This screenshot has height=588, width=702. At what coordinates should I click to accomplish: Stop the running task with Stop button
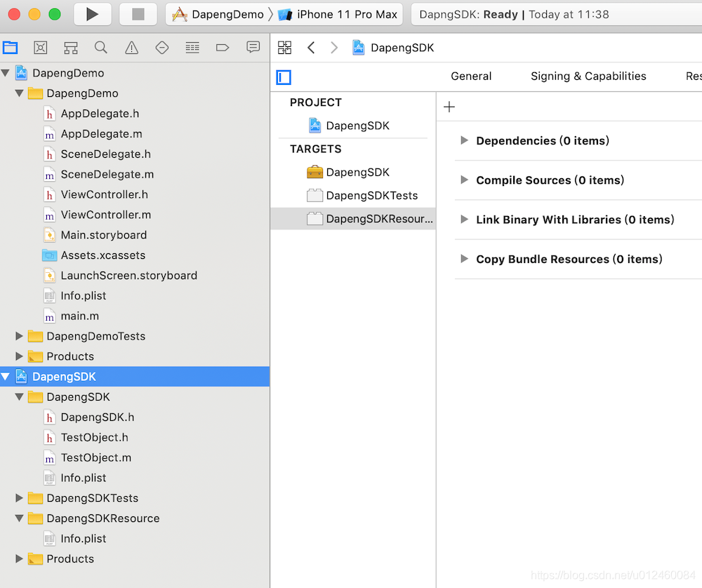[138, 14]
